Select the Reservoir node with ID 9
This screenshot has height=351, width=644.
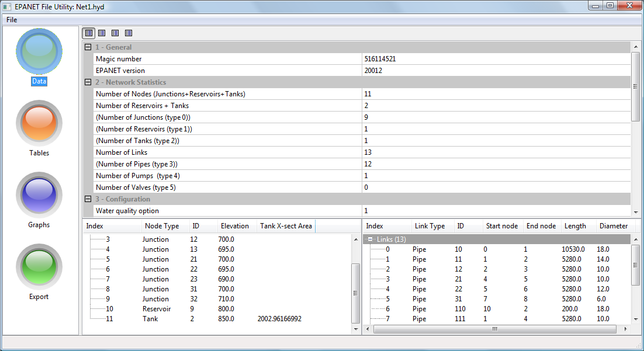click(217, 309)
